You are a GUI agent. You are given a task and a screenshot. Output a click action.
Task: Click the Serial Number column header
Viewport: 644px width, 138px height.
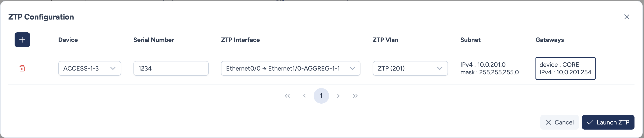pyautogui.click(x=154, y=40)
